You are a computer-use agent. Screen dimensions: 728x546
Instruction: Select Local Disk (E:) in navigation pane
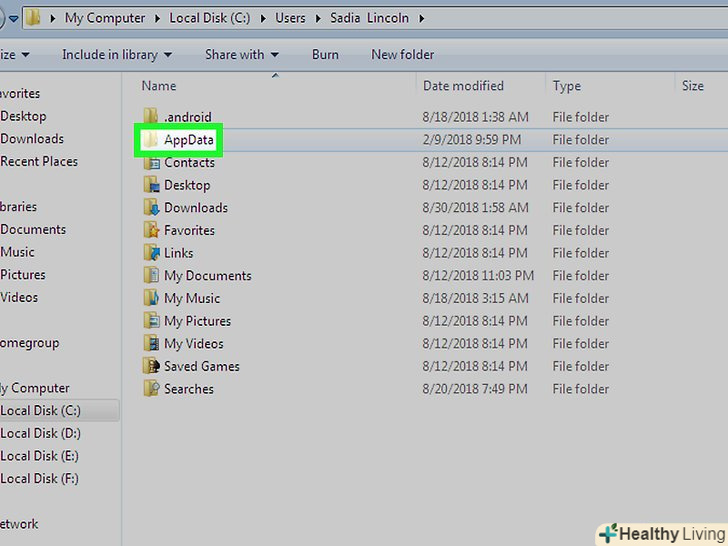pyautogui.click(x=39, y=456)
